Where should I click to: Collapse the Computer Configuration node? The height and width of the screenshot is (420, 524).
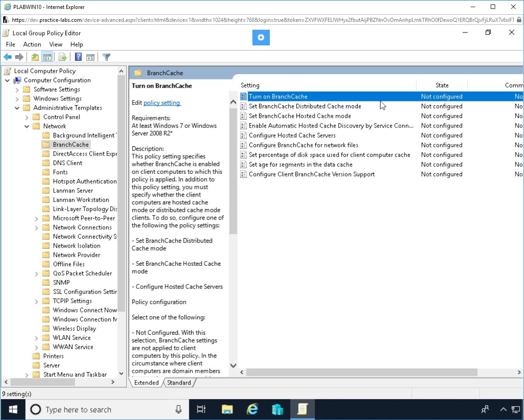[x=8, y=80]
